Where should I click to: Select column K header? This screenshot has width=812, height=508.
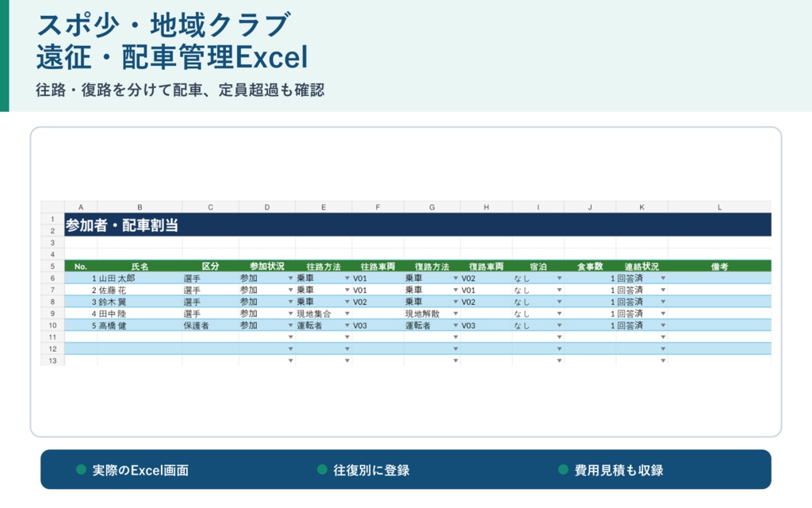click(x=642, y=207)
